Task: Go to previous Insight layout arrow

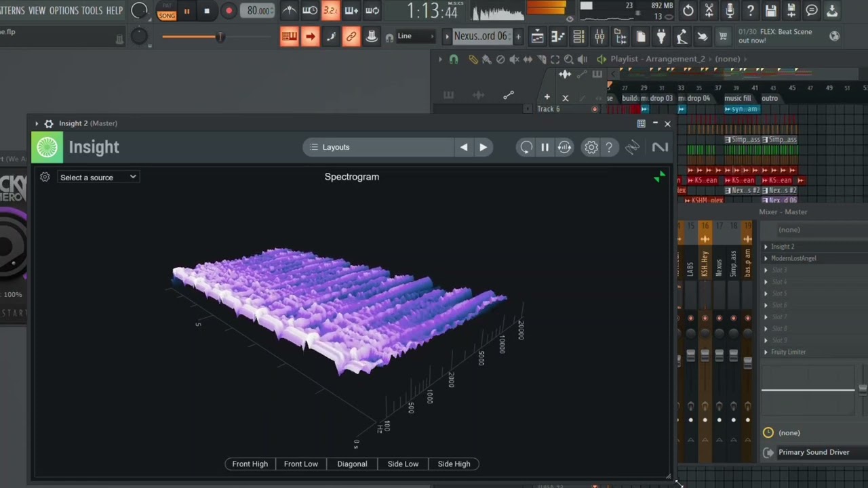Action: [x=464, y=147]
